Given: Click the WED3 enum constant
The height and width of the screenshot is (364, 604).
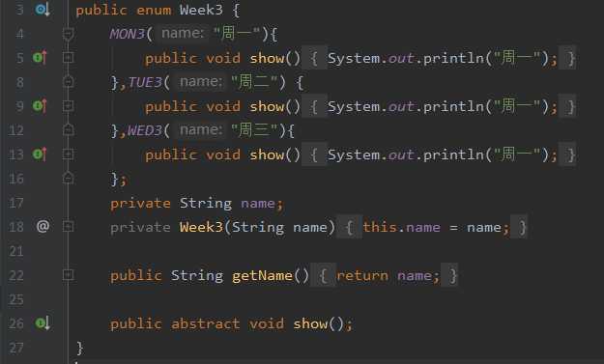Looking at the screenshot, I should [x=145, y=130].
